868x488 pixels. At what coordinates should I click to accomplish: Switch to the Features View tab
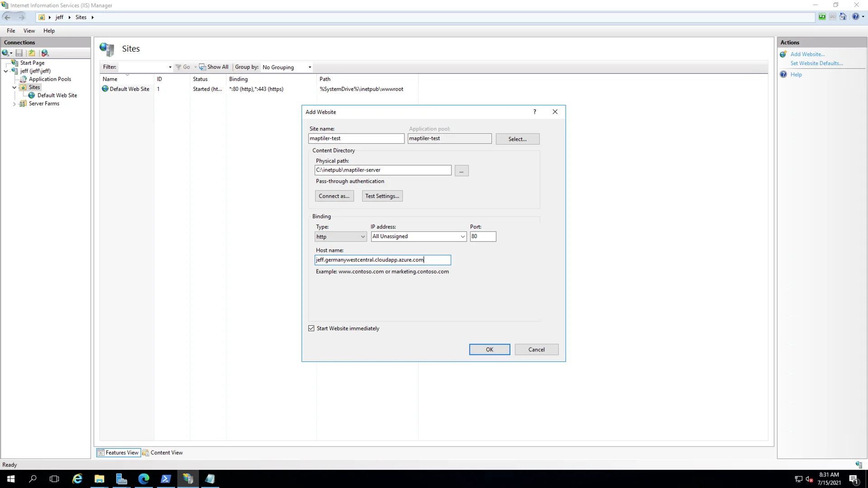[118, 453]
